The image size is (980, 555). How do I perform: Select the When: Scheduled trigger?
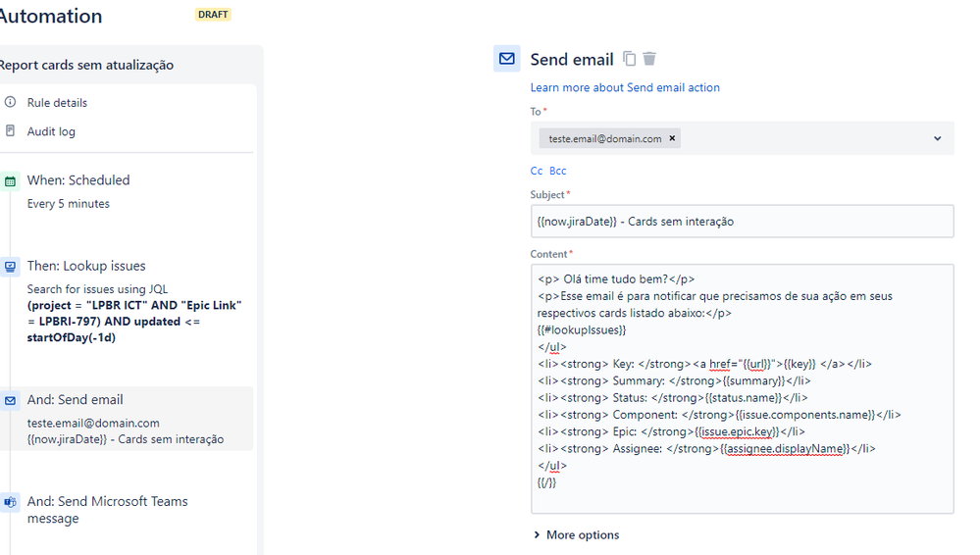pyautogui.click(x=78, y=180)
